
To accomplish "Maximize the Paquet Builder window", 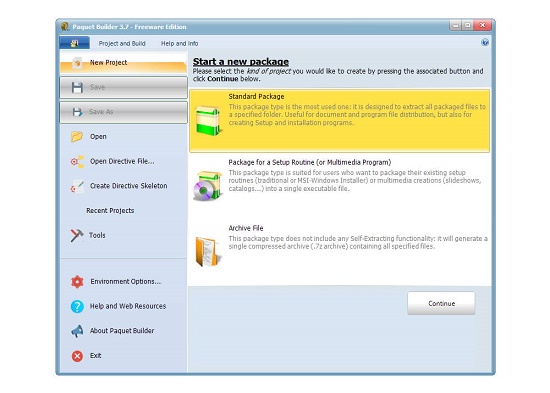I will (468, 25).
